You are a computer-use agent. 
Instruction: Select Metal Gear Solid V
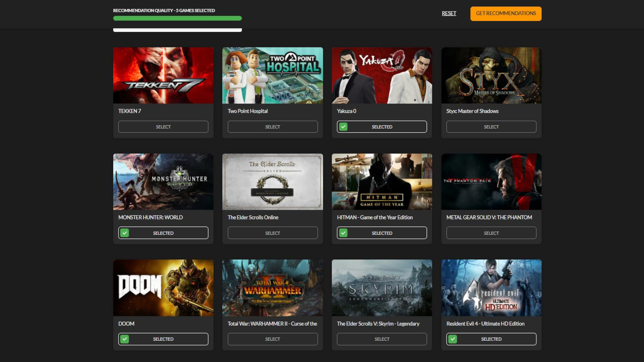491,233
